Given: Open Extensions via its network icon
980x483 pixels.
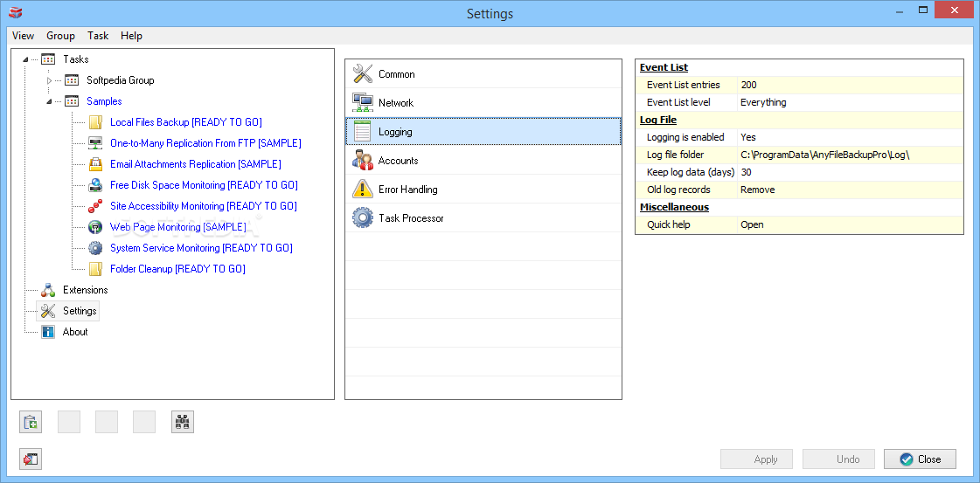Looking at the screenshot, I should point(48,290).
